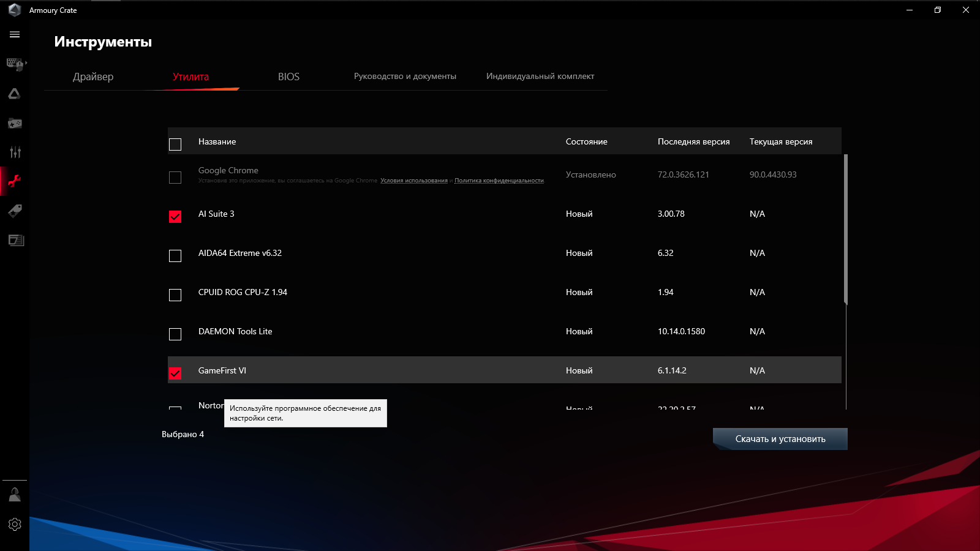Click the Текущая версия column header

tap(781, 141)
